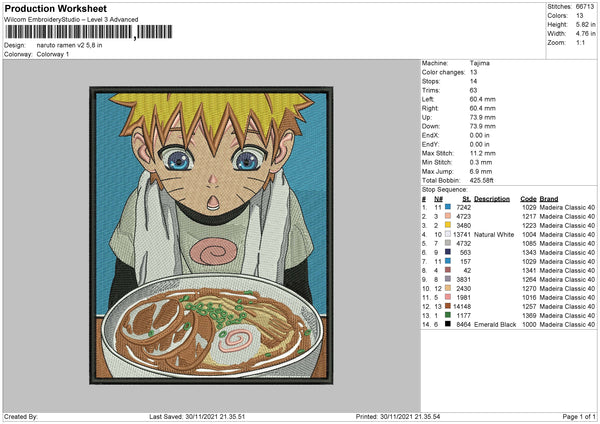Click 'Madeira Classic 40' brand for code 1369
Viewport: 600px width, 424px height.
pos(567,315)
